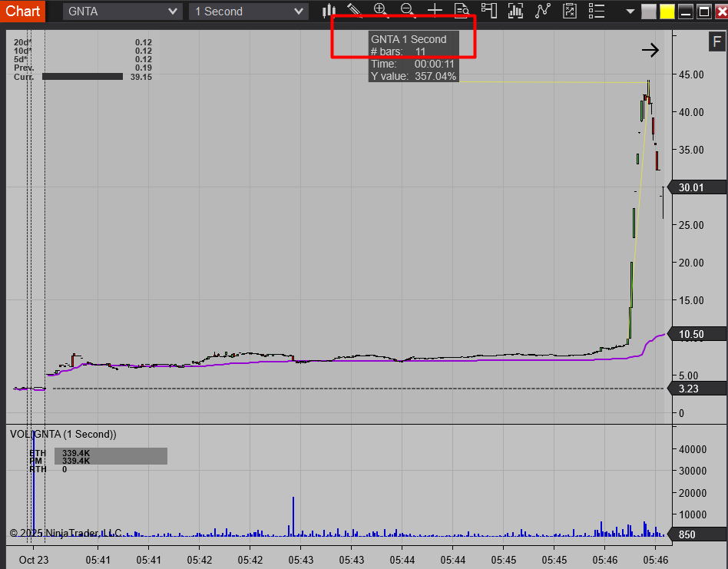This screenshot has height=569, width=728.
Task: Select the cross hair pointer tool
Action: (435, 11)
